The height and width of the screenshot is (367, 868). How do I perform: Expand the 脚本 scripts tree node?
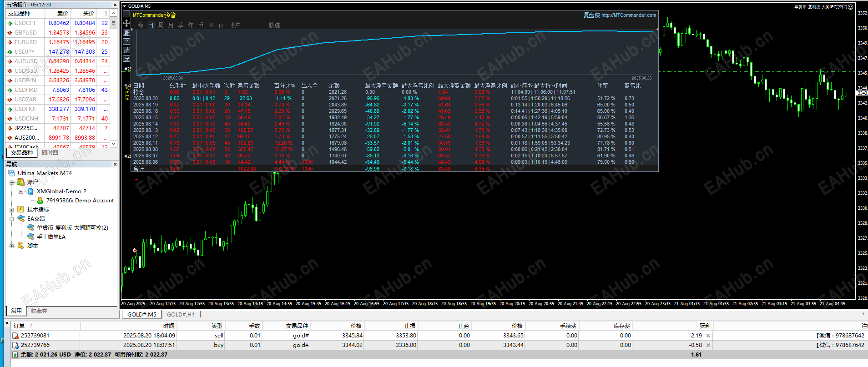click(x=12, y=246)
